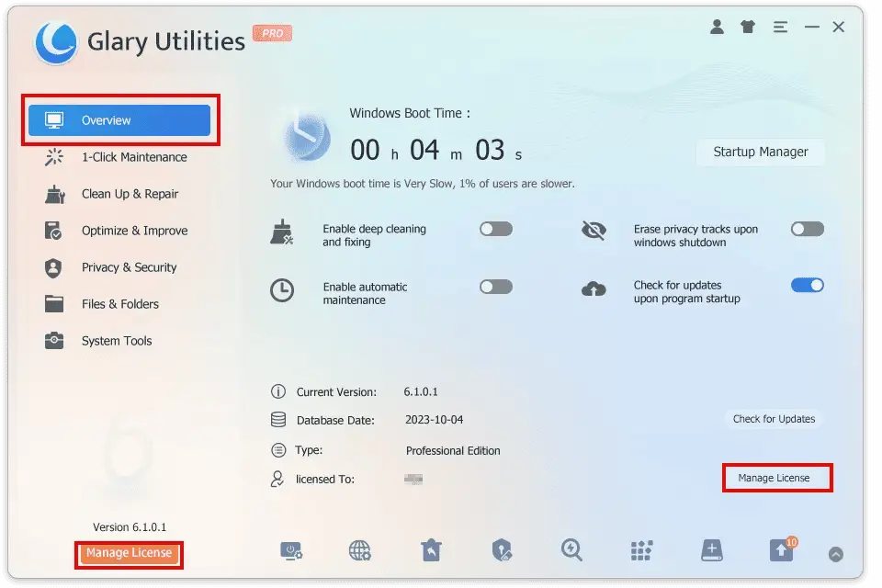Screen dimensions: 882x588
Task: Click the boot time clock icon
Action: coord(307,137)
